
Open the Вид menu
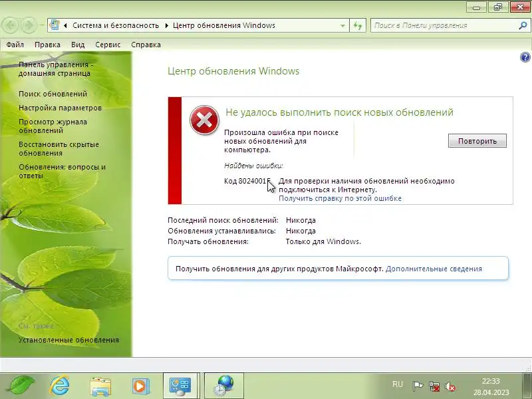[78, 45]
